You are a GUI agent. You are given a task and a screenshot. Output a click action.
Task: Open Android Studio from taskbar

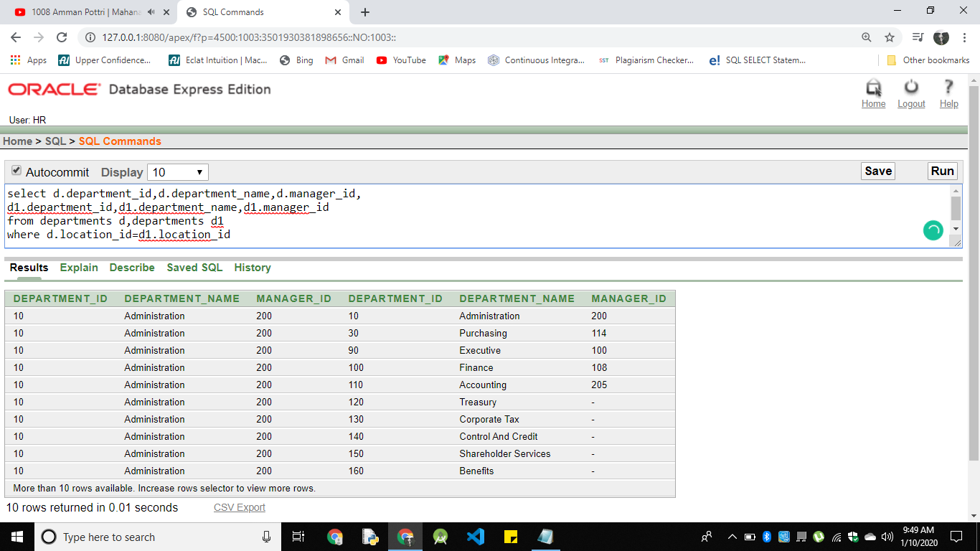440,537
